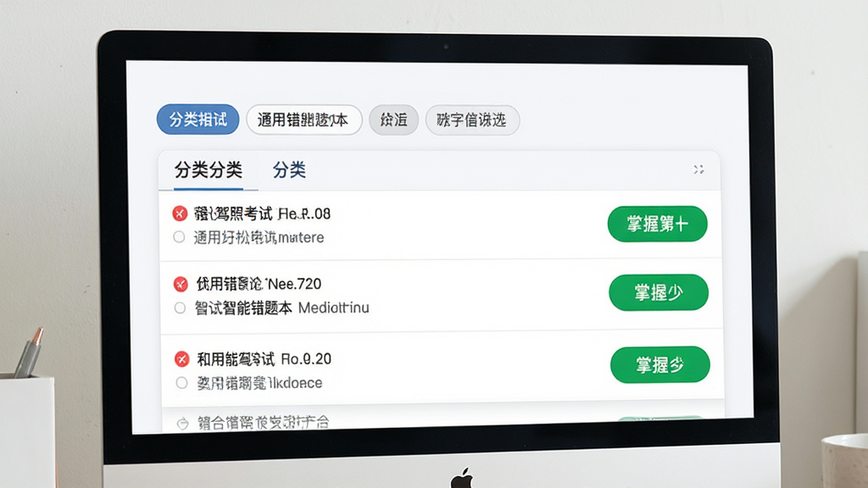Click the subtitle text ending in 'mutere'
This screenshot has width=868, height=488.
click(259, 237)
